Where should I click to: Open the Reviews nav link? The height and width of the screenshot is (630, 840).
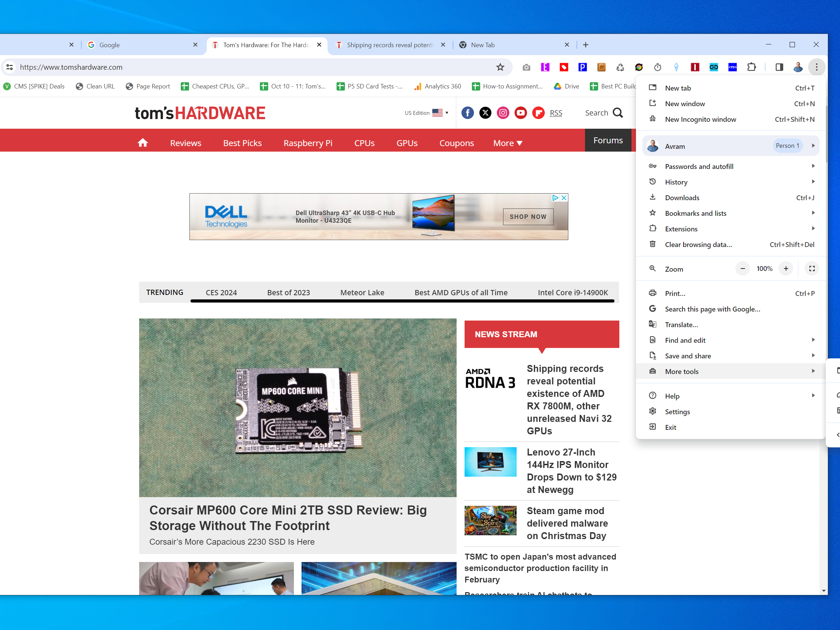click(186, 143)
